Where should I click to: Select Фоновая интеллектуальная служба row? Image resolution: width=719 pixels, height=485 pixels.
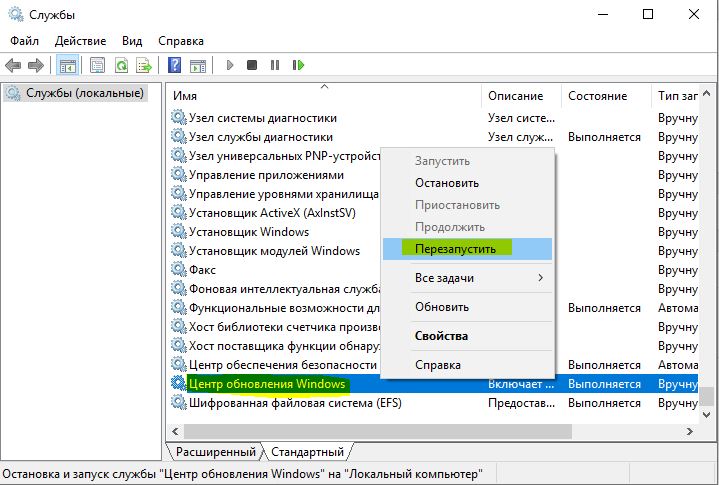(x=285, y=289)
